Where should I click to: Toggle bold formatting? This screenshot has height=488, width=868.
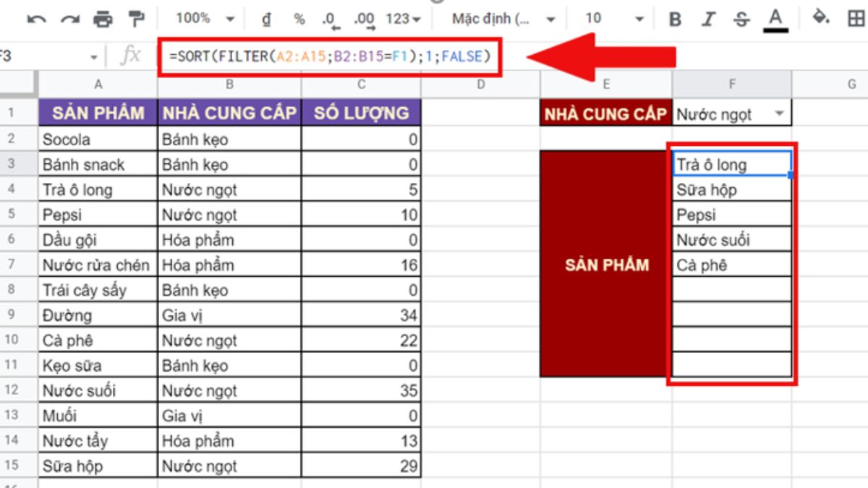coord(674,18)
